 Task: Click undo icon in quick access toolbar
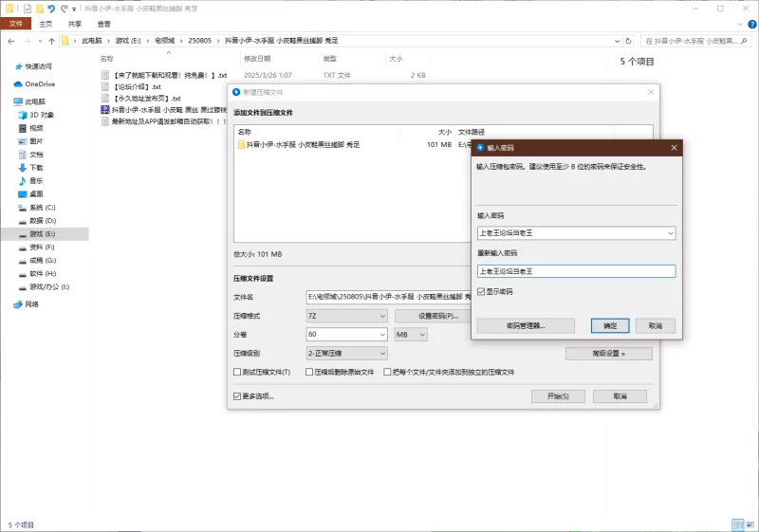(x=51, y=9)
